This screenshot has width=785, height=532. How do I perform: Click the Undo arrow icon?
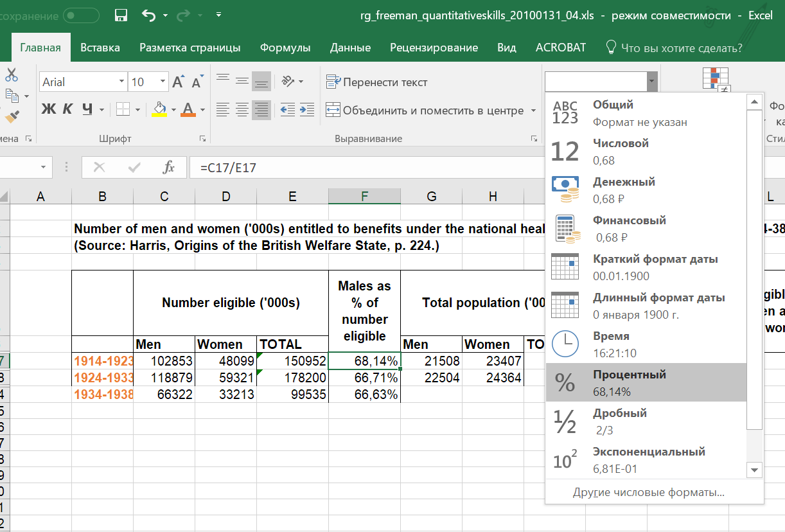point(148,15)
